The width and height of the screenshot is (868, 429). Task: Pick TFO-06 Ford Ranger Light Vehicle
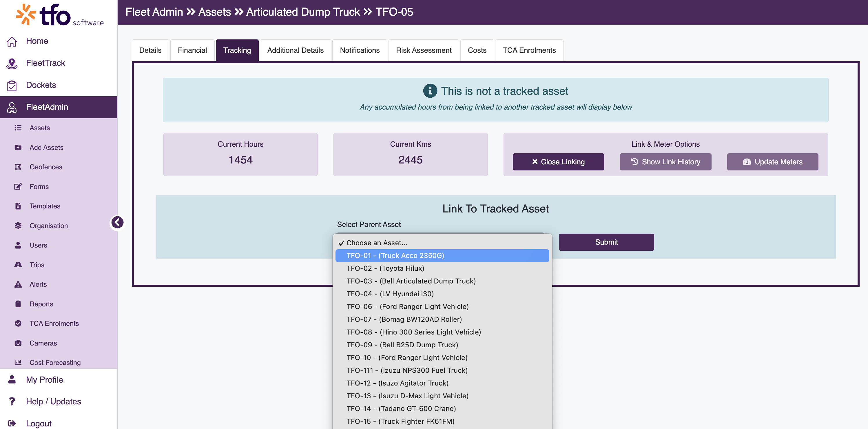click(x=442, y=307)
